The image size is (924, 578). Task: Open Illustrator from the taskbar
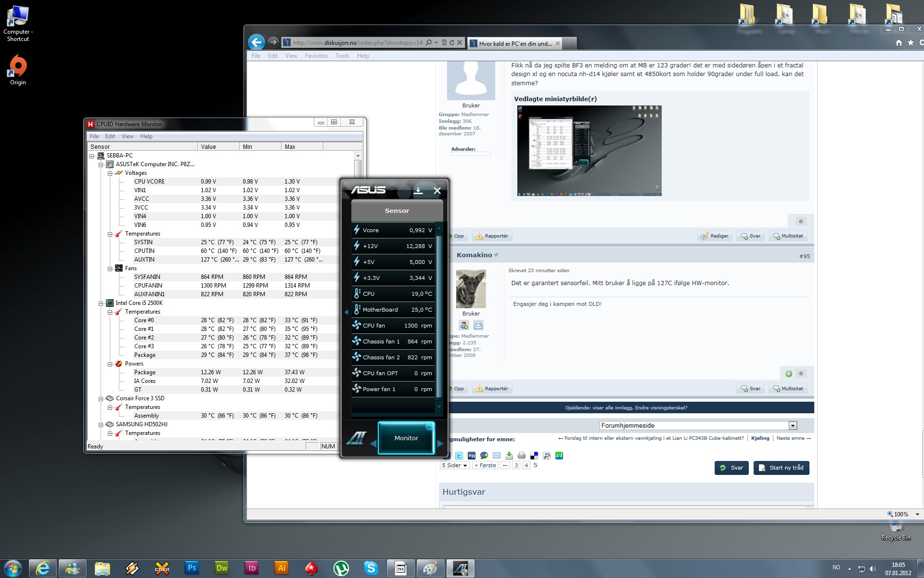(x=282, y=568)
